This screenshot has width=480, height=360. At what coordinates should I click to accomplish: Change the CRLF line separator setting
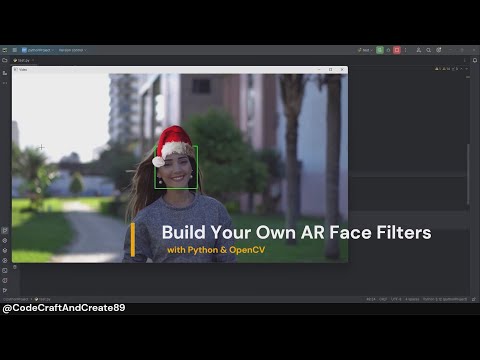(383, 299)
